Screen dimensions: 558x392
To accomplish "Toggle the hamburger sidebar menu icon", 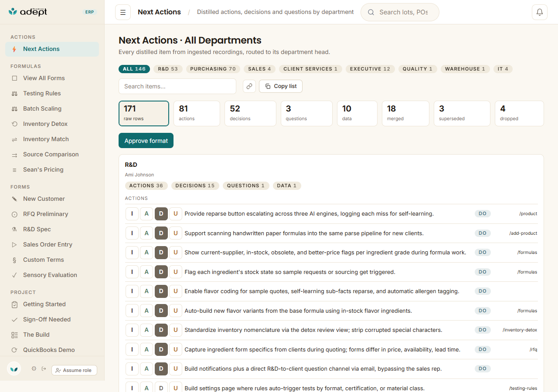I will click(x=123, y=12).
